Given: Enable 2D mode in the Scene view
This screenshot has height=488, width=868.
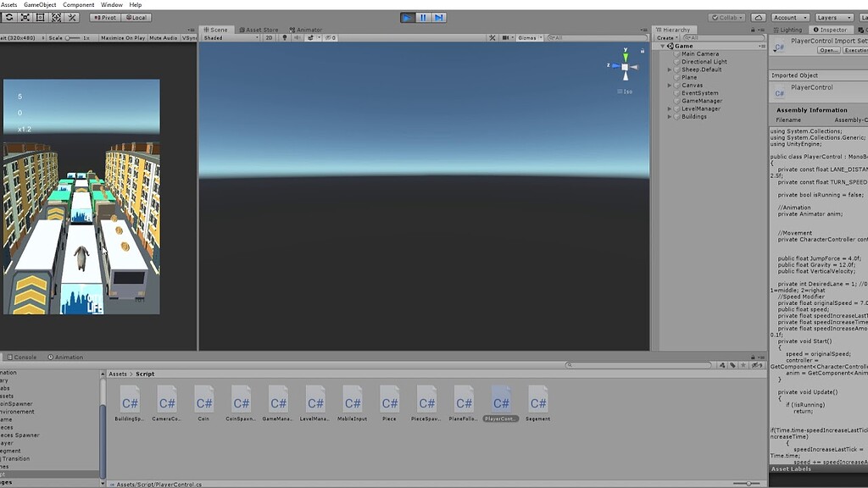Looking at the screenshot, I should click(270, 38).
